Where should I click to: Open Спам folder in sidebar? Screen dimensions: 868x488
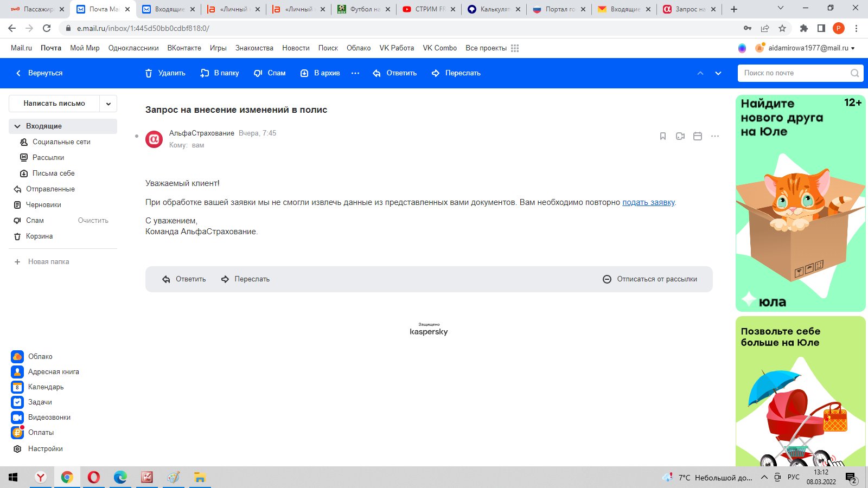pos(35,221)
